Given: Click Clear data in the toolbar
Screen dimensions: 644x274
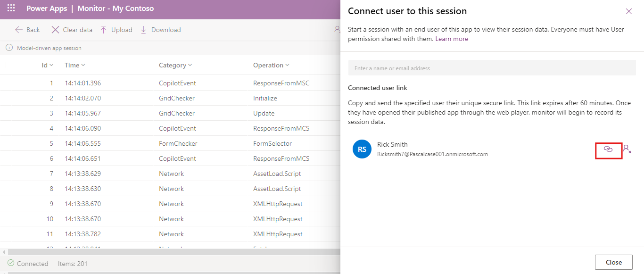Looking at the screenshot, I should pos(72,30).
